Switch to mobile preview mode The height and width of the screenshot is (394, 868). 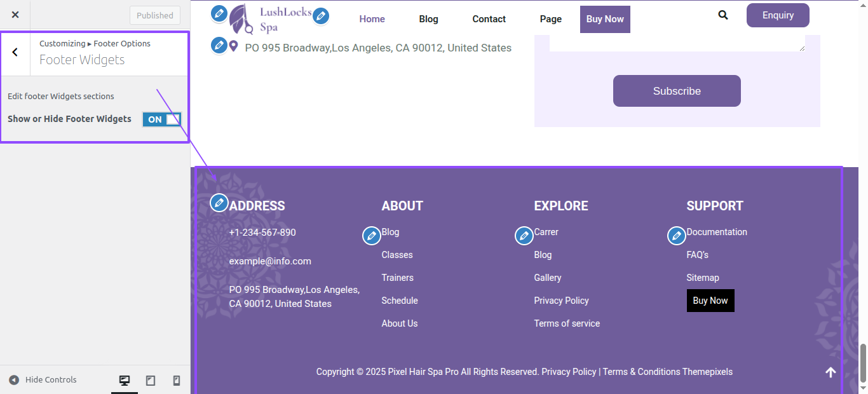click(x=177, y=381)
